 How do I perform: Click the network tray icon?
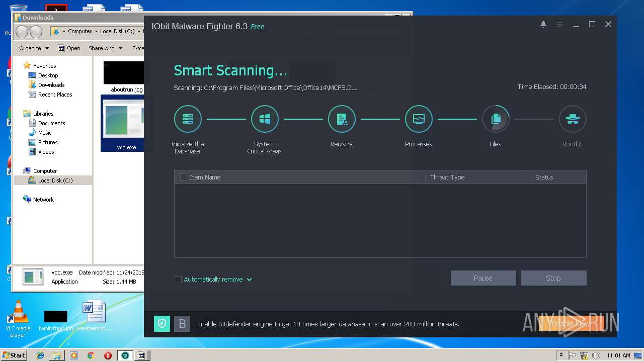click(585, 355)
